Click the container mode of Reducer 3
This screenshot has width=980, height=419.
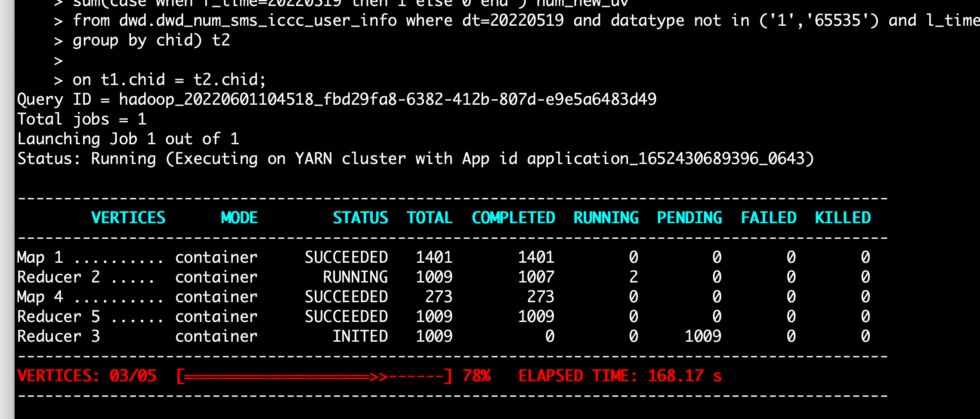[216, 336]
